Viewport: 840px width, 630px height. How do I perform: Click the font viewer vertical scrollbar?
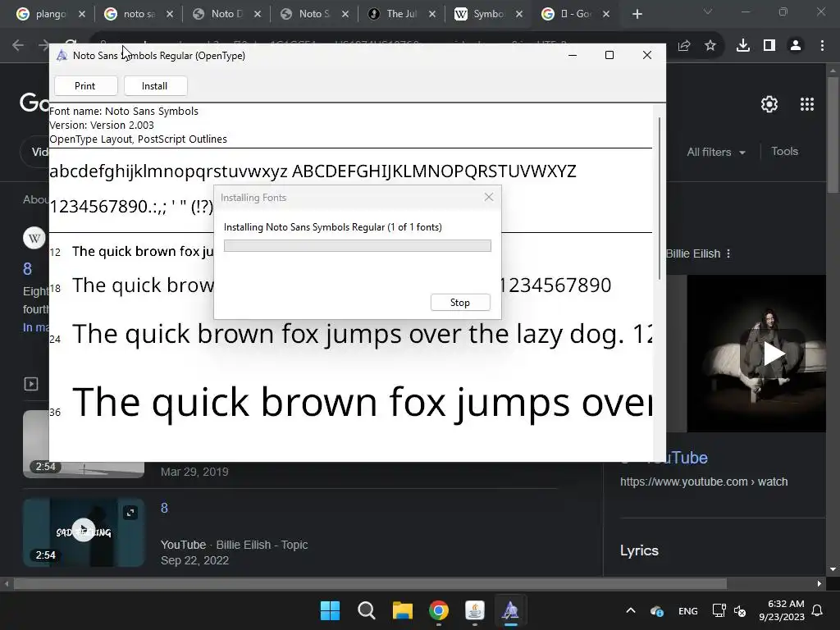660,199
